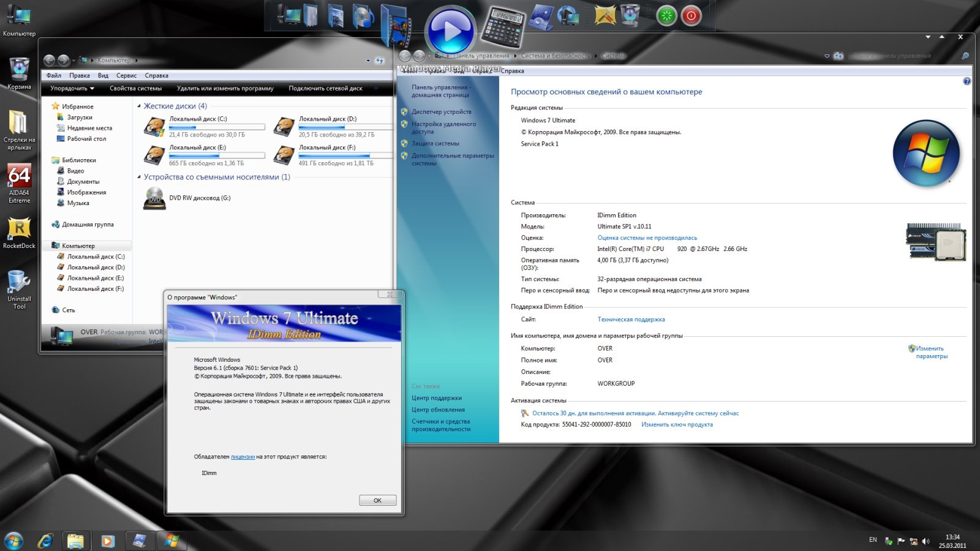Viewport: 980px width, 551px height.
Task: Open Техническая поддержка link
Action: click(x=631, y=320)
